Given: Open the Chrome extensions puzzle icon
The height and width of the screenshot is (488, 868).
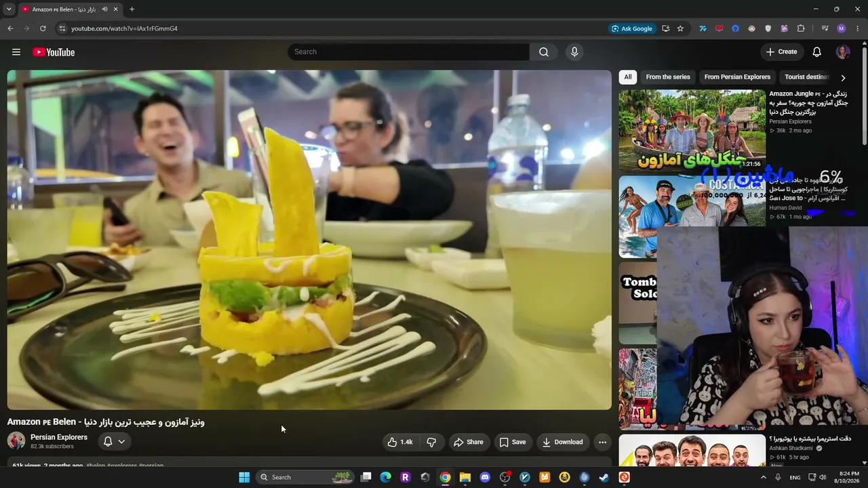Looking at the screenshot, I should 801,28.
